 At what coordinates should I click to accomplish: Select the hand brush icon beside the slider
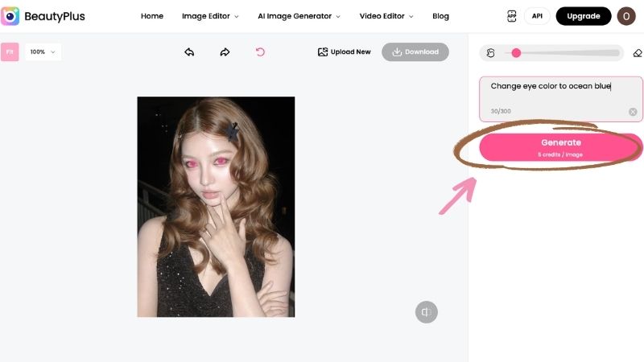tap(490, 53)
